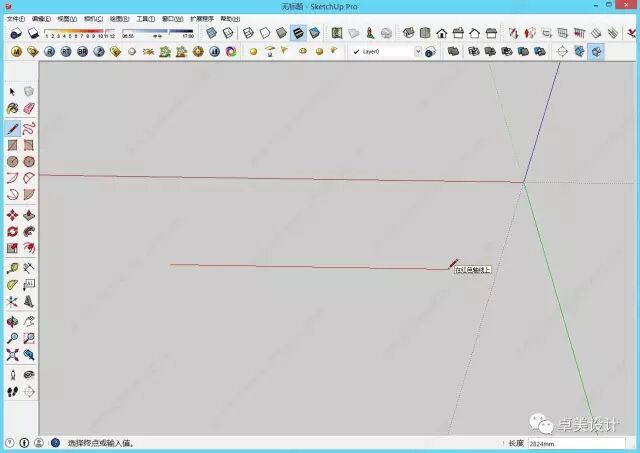The image size is (640, 453).
Task: Choose the Tape Measure tool
Action: click(x=12, y=268)
